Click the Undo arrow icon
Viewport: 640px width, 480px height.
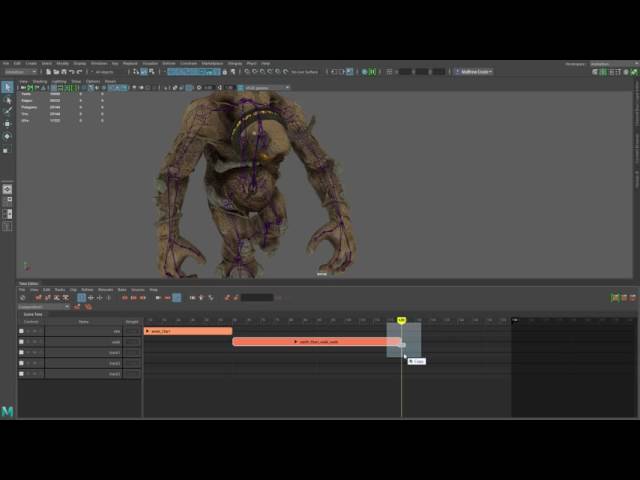(x=72, y=72)
